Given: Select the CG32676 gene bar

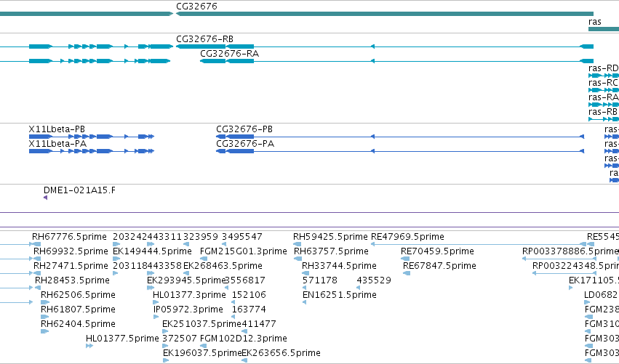Looking at the screenshot, I should (385, 14).
